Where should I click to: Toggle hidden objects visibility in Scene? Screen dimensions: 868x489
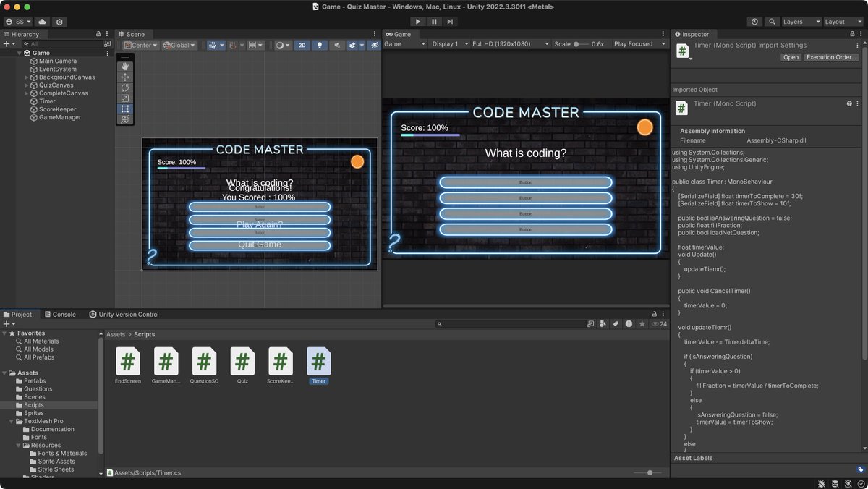click(374, 45)
